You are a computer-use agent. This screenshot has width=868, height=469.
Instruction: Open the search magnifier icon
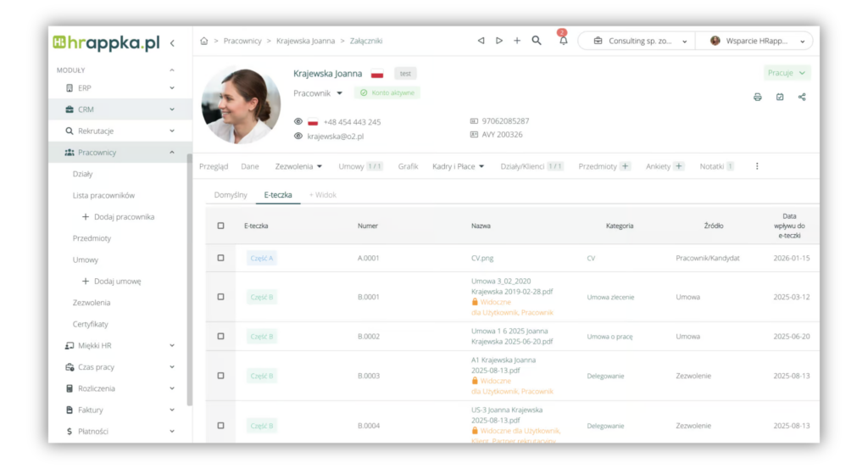(x=537, y=41)
